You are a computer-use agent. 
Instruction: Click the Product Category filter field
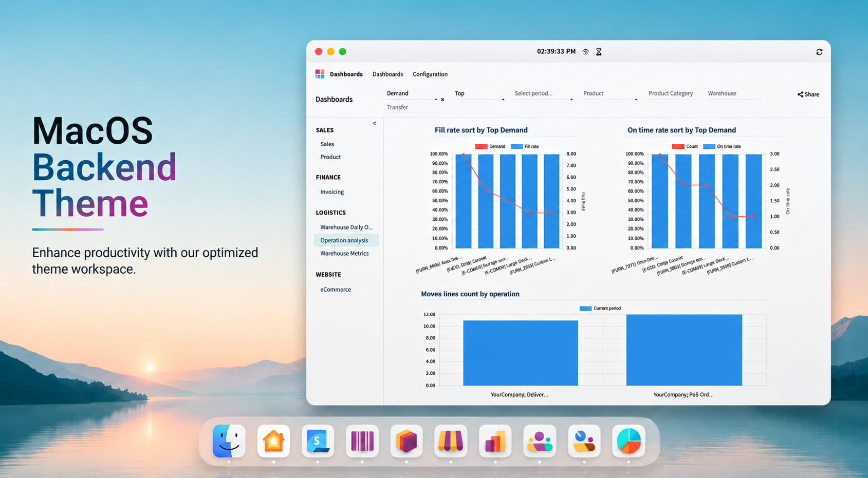pyautogui.click(x=673, y=93)
